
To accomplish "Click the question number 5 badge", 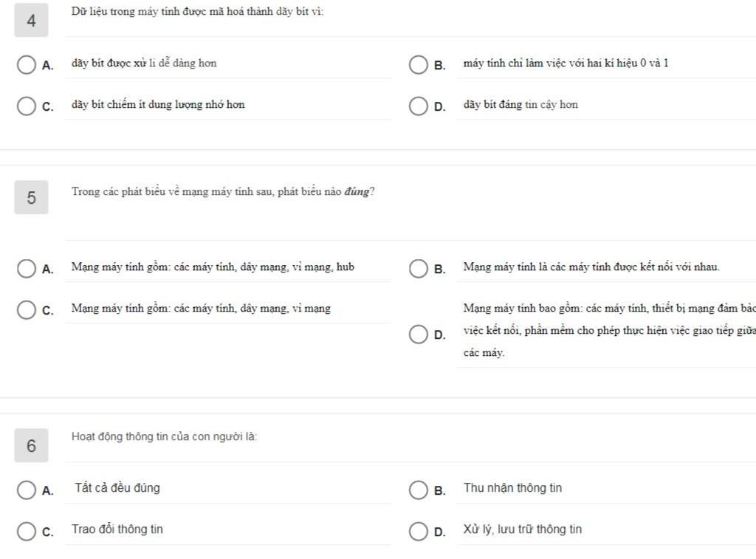I will pos(31,197).
